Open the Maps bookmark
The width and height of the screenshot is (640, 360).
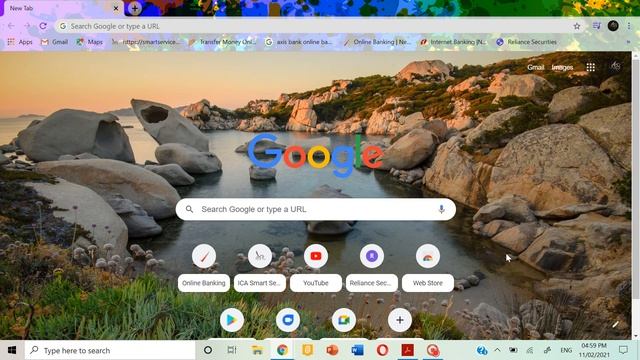click(90, 42)
